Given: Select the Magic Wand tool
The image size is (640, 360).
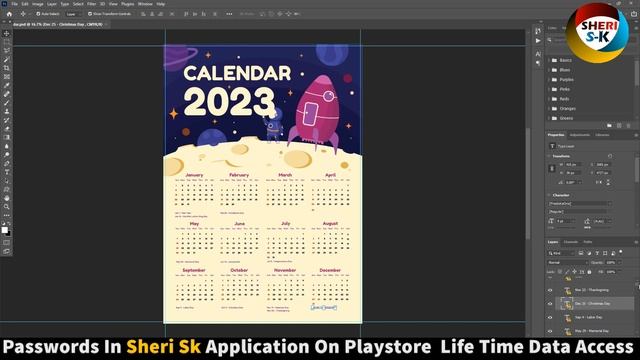Looking at the screenshot, I should pos(7,59).
